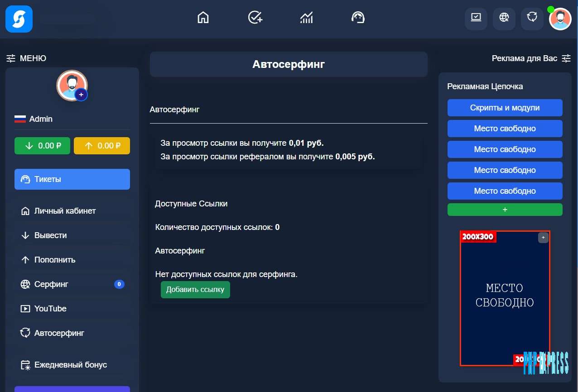This screenshot has width=578, height=392.
Task: Click the Russian flag icon next to Admin
Action: point(20,119)
